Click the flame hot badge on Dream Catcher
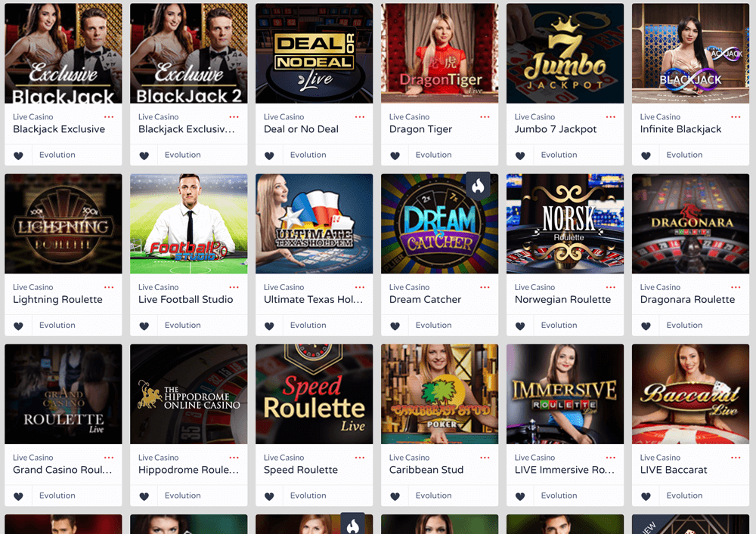The width and height of the screenshot is (756, 534). point(478,185)
